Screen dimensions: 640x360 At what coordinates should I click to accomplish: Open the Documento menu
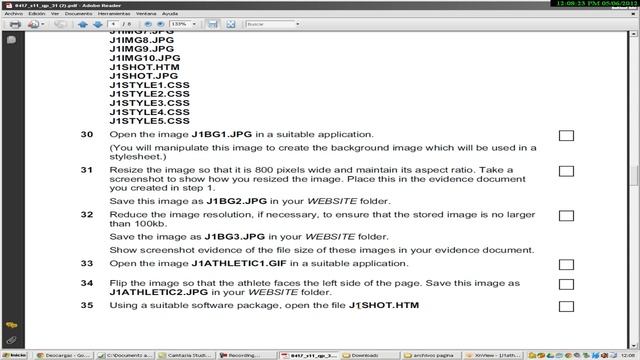point(78,13)
